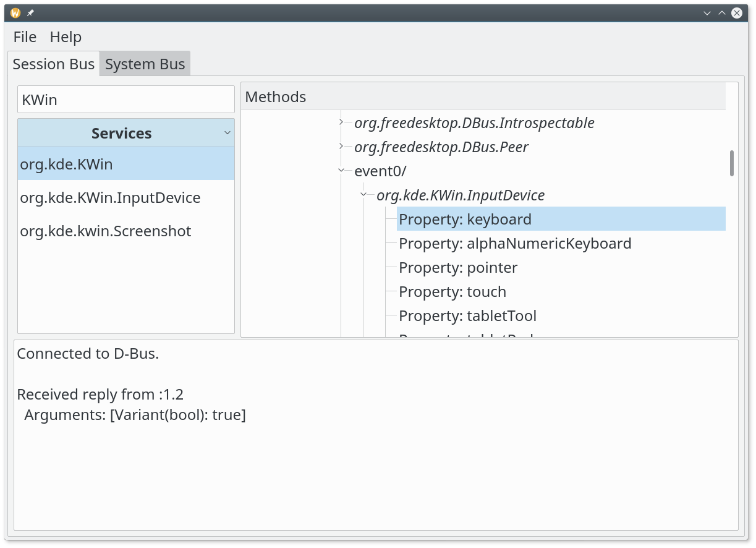Select Property: touch item
Screen dimensions: 756x548
pos(452,292)
